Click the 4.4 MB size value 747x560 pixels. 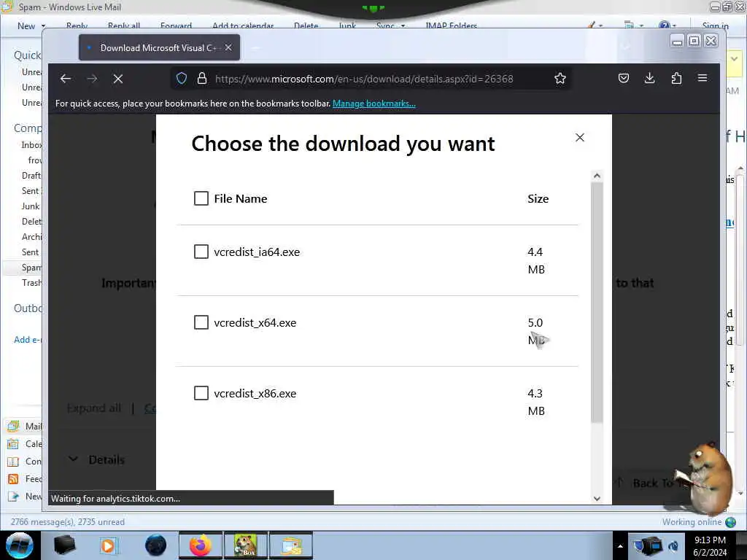click(x=536, y=260)
